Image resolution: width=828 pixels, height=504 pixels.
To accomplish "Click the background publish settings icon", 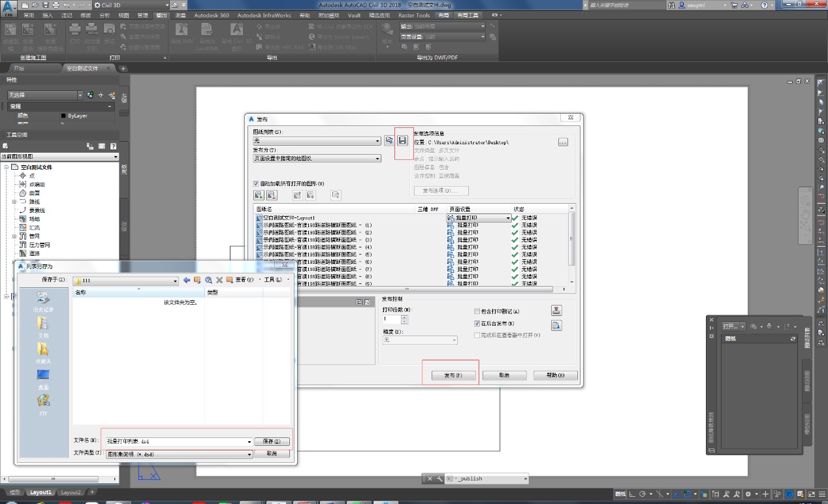I will pyautogui.click(x=556, y=324).
